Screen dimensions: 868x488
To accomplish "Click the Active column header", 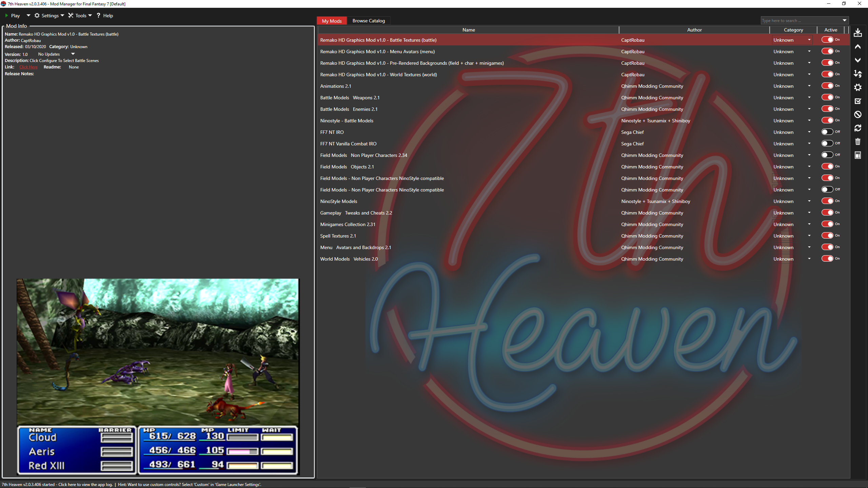I will pyautogui.click(x=831, y=30).
